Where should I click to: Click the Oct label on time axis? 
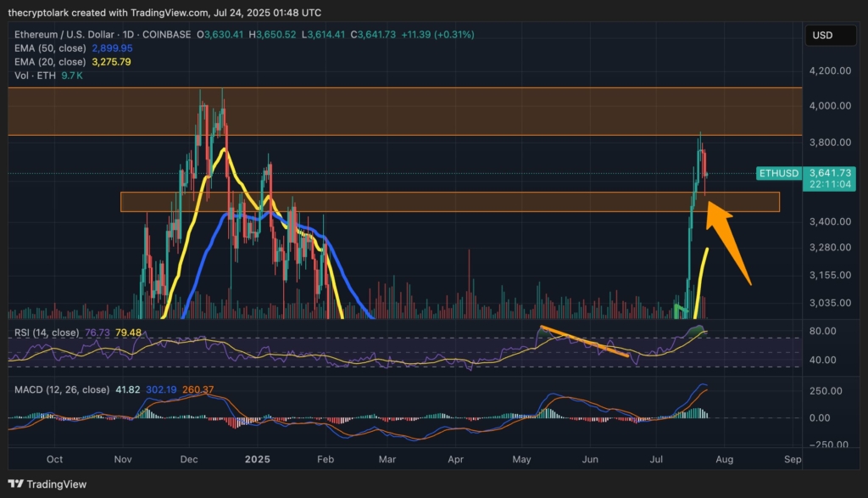[x=55, y=459]
